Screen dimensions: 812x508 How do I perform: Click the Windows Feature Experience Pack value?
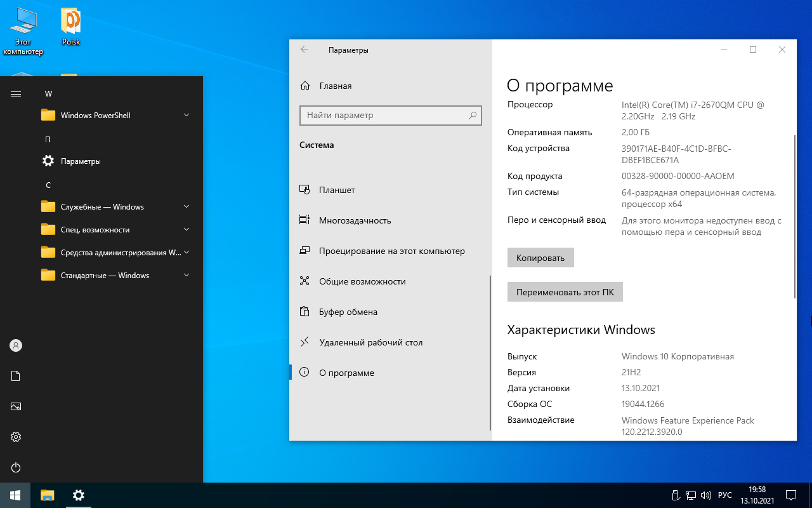(x=688, y=426)
